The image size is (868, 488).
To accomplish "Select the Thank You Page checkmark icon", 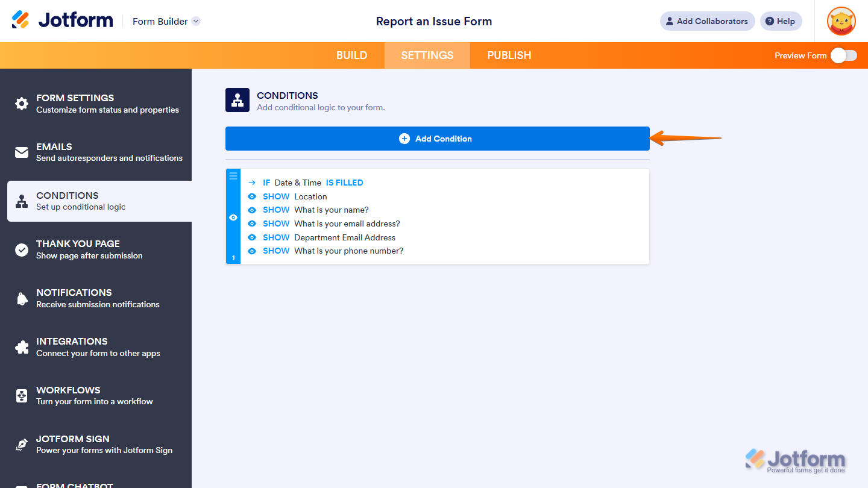I will [21, 249].
